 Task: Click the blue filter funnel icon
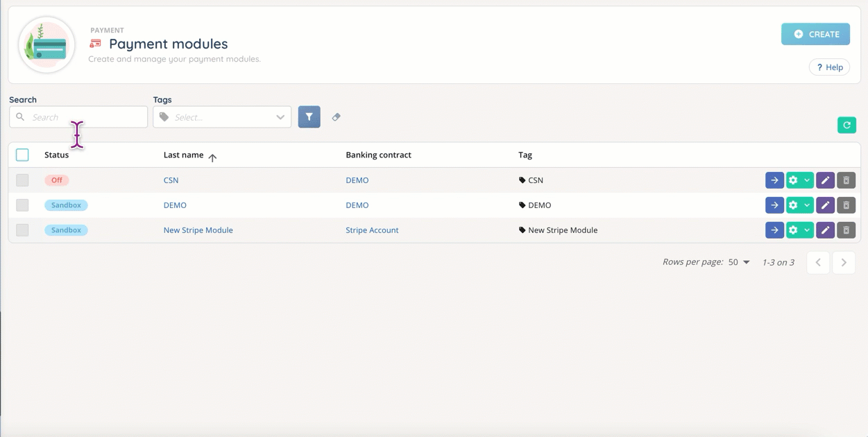(309, 117)
